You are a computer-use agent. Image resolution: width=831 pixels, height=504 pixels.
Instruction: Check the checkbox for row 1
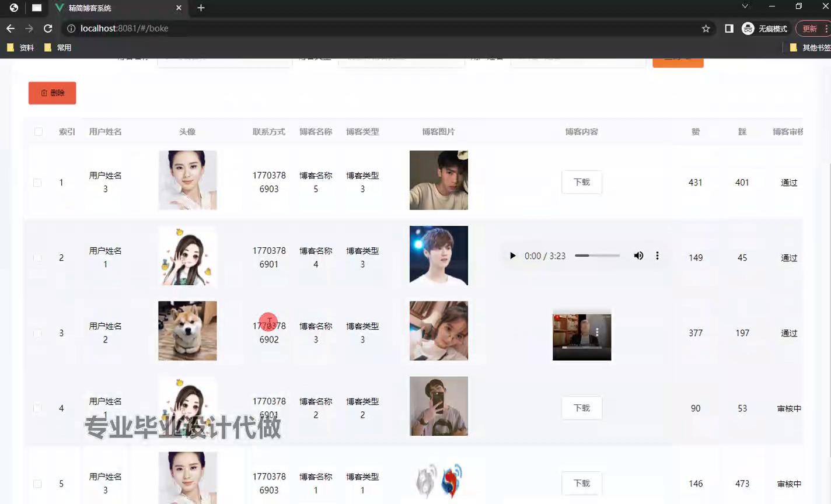click(x=37, y=183)
